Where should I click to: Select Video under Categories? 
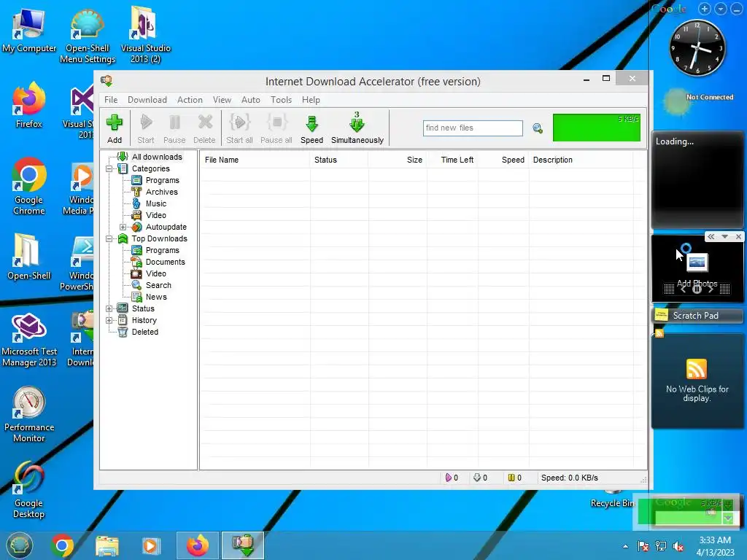pyautogui.click(x=156, y=215)
